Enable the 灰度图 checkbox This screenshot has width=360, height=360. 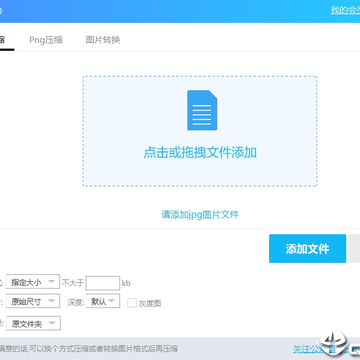[132, 303]
